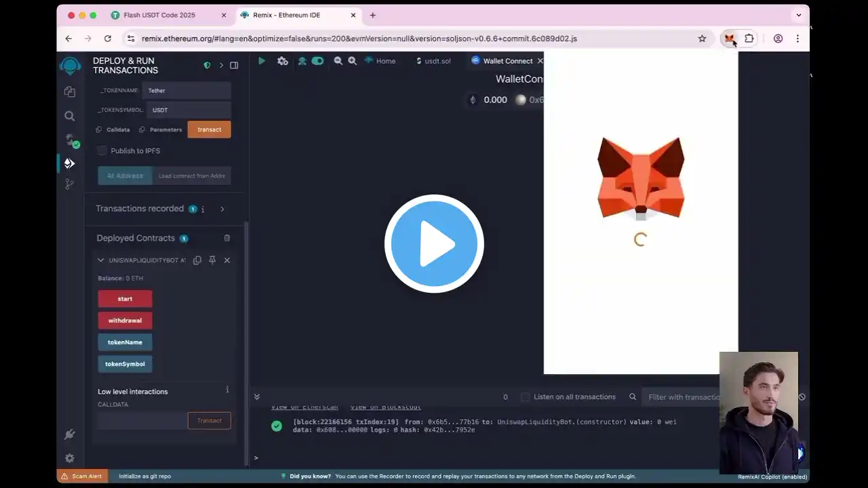Screen dimensions: 868x488
Task: Click the Low level interactions info icon
Action: point(227,390)
